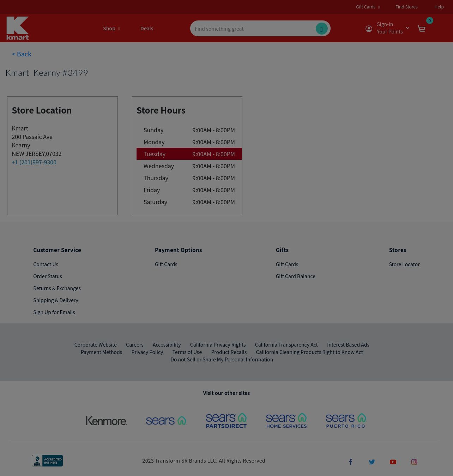Viewport: 453px width, 476px height.
Task: Expand the Sign-in account chevron
Action: tap(407, 28)
